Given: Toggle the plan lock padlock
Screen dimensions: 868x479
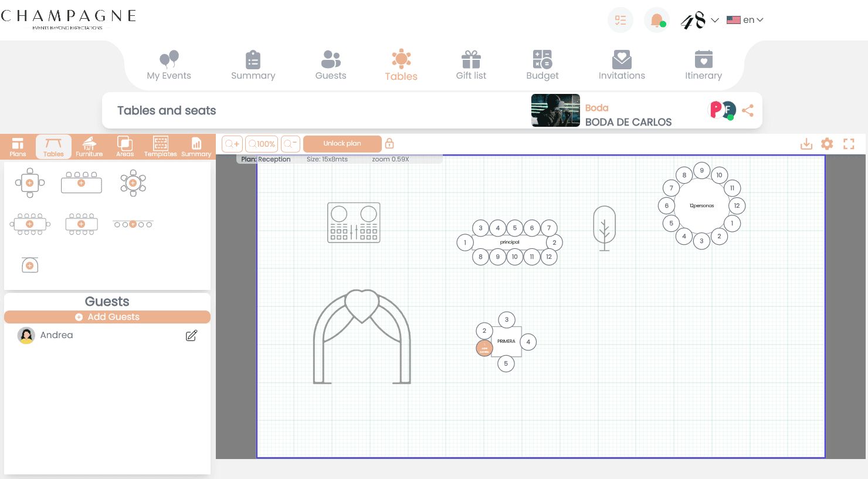Looking at the screenshot, I should (389, 143).
